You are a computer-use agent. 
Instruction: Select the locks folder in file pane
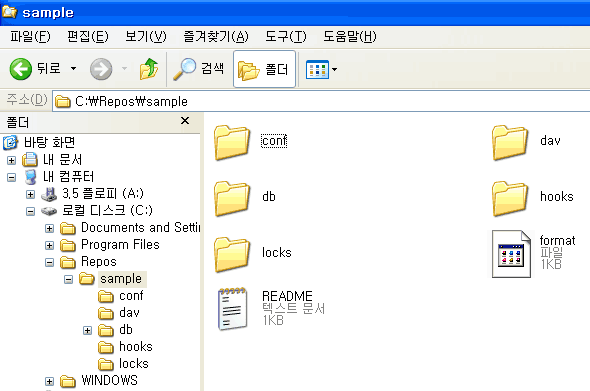pos(232,254)
